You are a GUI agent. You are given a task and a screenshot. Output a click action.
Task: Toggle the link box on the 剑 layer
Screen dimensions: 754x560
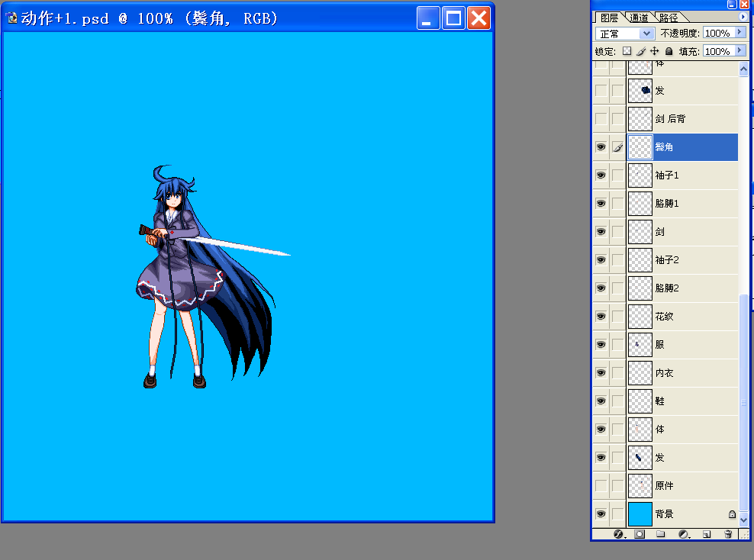[618, 232]
